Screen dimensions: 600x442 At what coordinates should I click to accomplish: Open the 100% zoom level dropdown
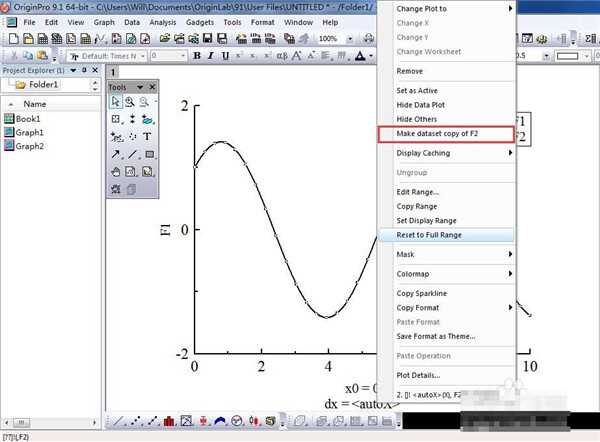[349, 38]
